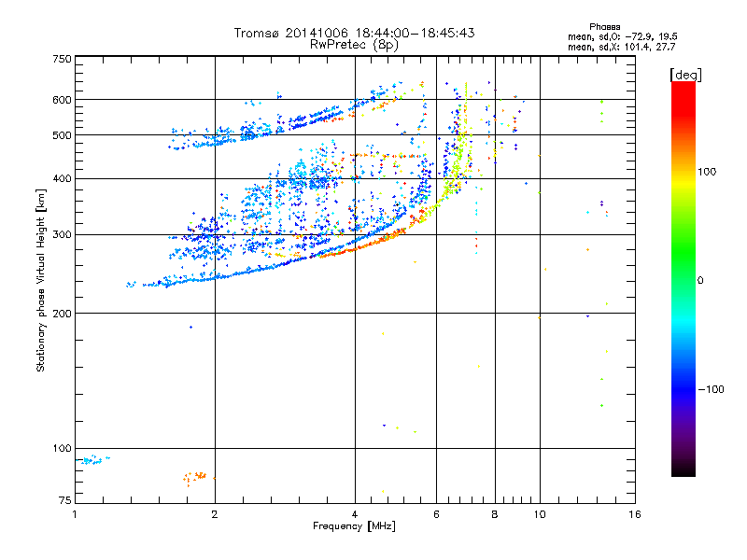Click the colorbar tick label '100'
This screenshot has width=747, height=560.
(x=707, y=172)
